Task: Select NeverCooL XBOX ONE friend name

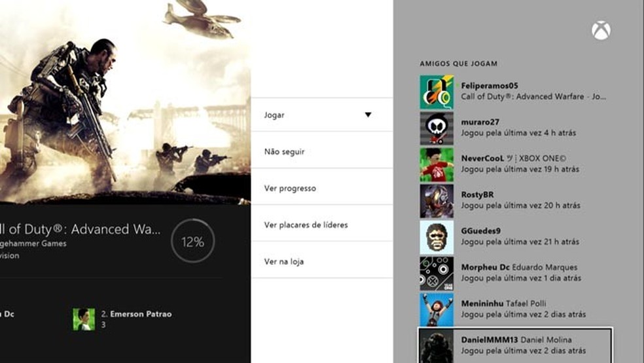Action: point(513,159)
